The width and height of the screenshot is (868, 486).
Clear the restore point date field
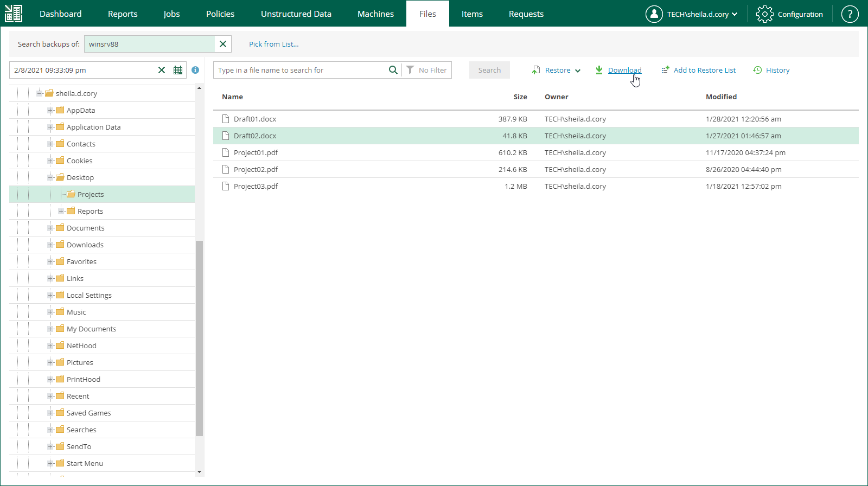click(162, 70)
